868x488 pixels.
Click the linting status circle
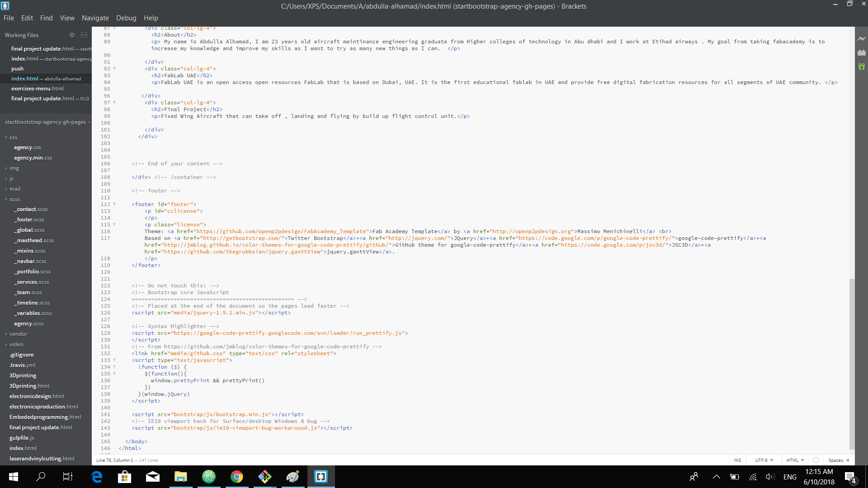(816, 460)
